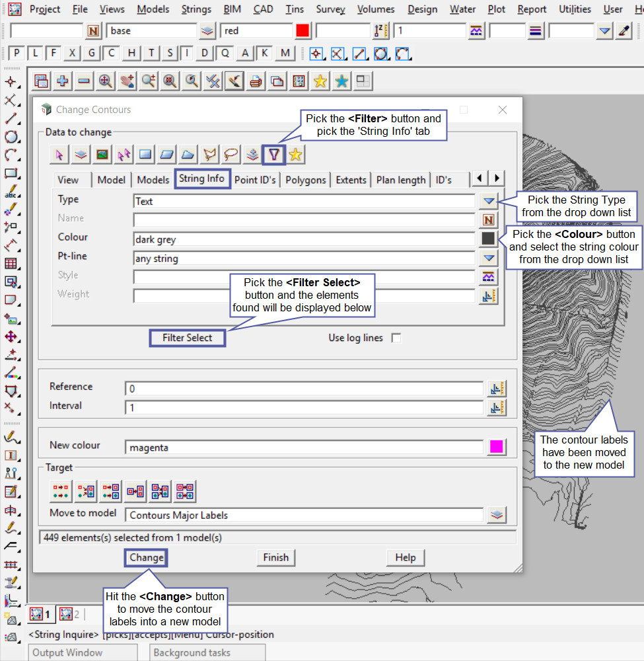The width and height of the screenshot is (644, 661).
Task: Click the Interval input field
Action: click(304, 408)
